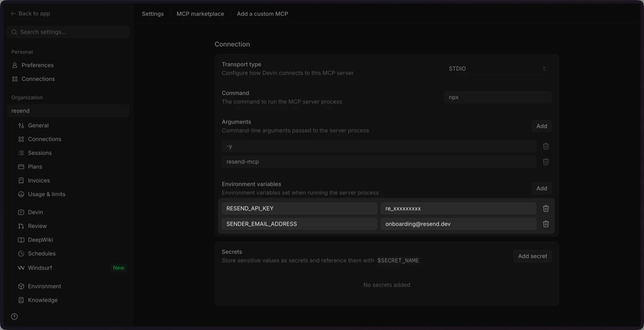Click the General sliders icon
The width and height of the screenshot is (644, 330).
pos(21,125)
